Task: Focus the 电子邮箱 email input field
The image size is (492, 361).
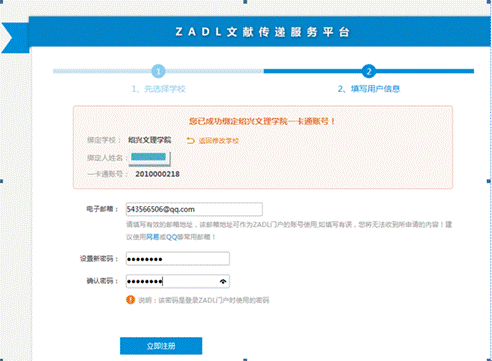Action: click(194, 209)
